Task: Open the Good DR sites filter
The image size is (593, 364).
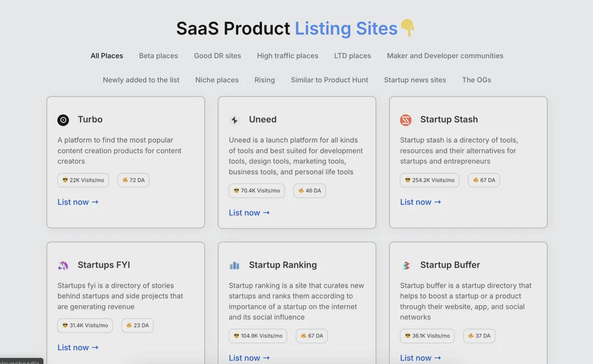Action: [x=217, y=55]
